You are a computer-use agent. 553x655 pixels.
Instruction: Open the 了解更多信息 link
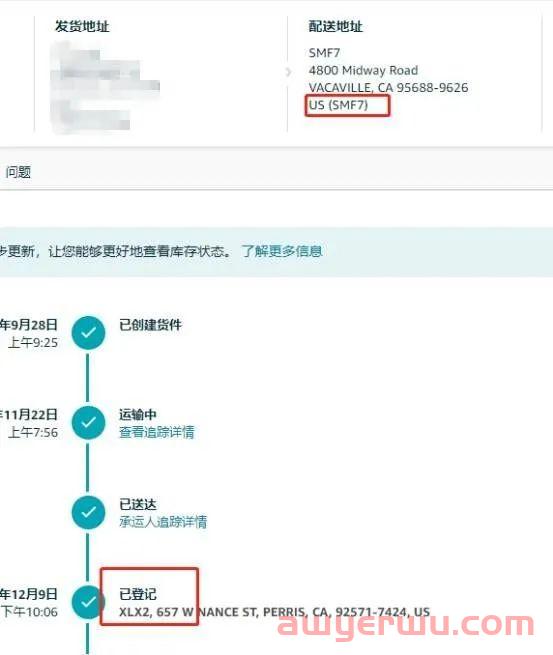click(x=282, y=251)
